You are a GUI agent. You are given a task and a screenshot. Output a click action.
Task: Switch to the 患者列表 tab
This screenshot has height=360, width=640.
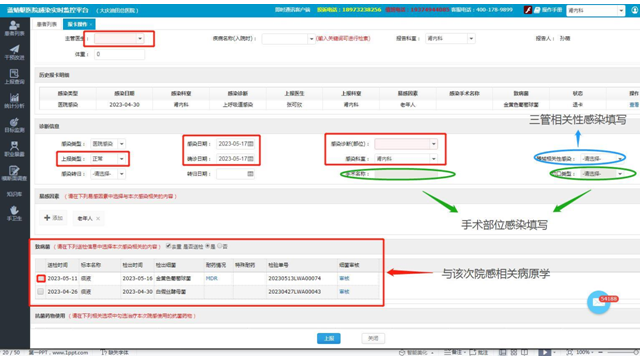click(x=47, y=24)
